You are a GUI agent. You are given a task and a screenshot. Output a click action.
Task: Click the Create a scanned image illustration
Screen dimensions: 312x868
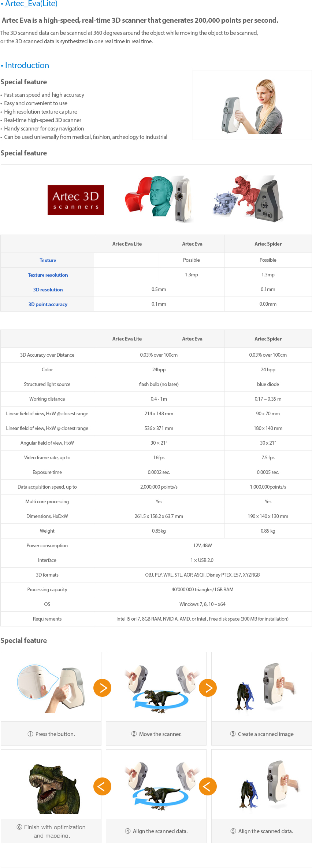[x=261, y=687]
